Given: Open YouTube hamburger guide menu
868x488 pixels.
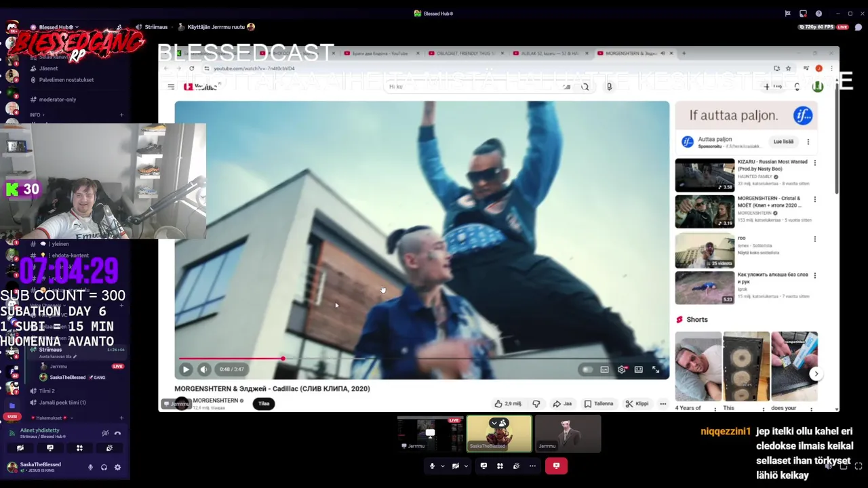Looking at the screenshot, I should [x=171, y=87].
